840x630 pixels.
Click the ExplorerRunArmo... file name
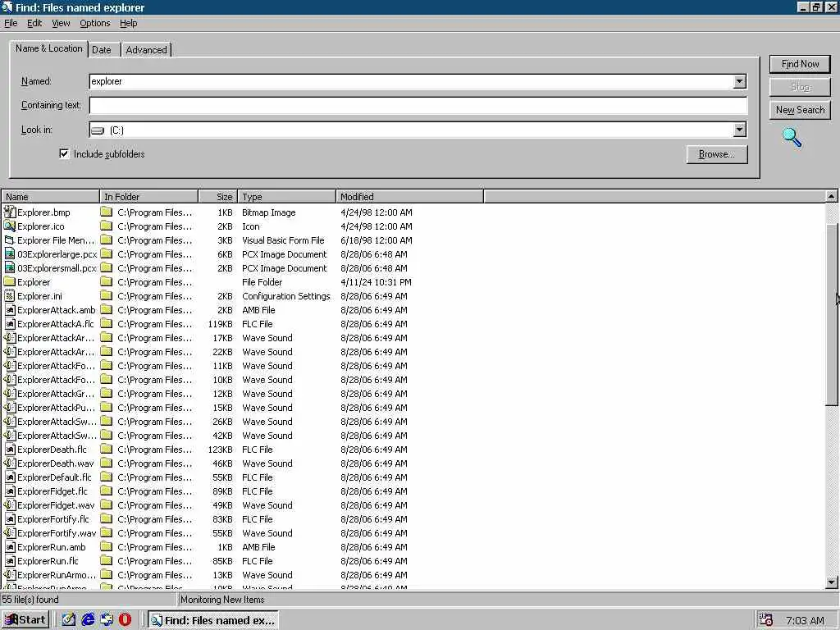pos(57,575)
